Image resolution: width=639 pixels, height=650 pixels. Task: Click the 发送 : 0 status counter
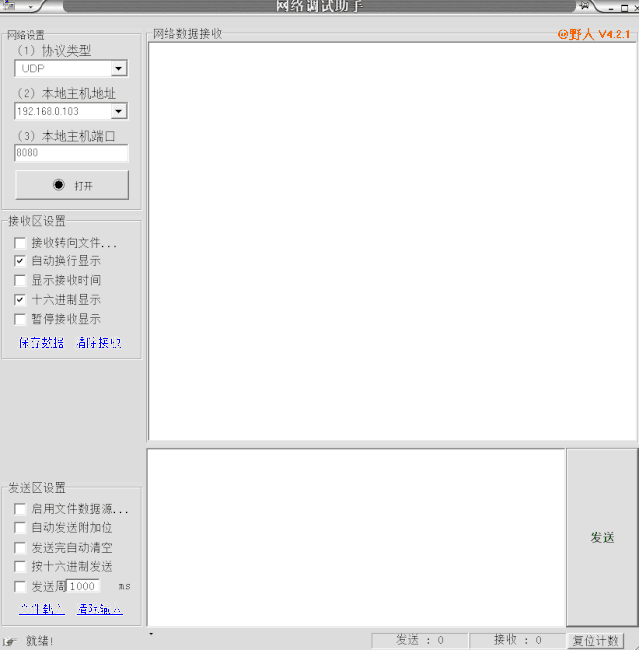420,640
